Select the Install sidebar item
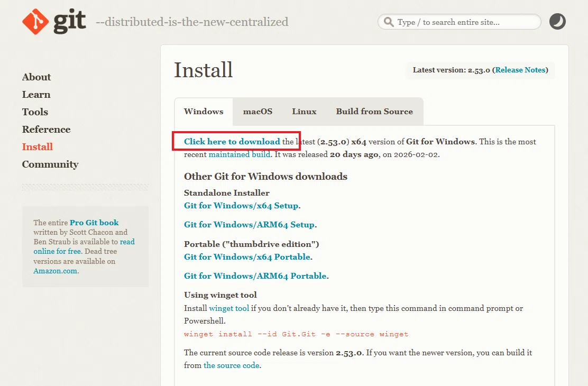 point(37,146)
